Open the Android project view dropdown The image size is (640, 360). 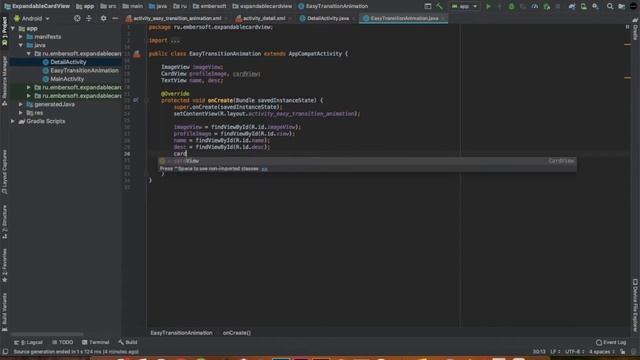32,18
